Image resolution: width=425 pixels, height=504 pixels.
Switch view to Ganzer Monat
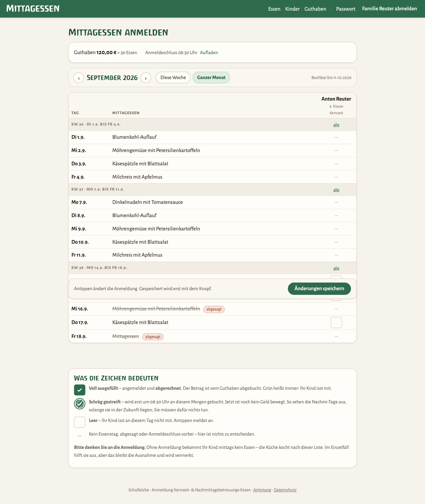click(211, 77)
